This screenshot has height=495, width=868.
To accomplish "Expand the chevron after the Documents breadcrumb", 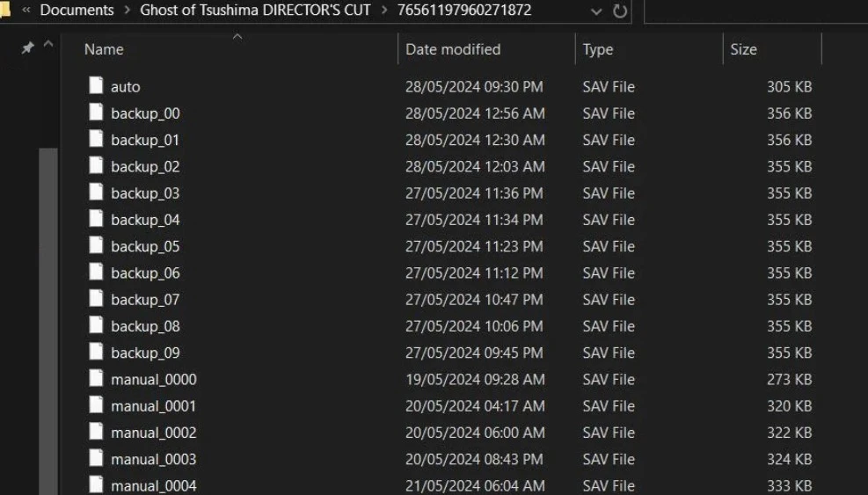I will click(x=127, y=11).
